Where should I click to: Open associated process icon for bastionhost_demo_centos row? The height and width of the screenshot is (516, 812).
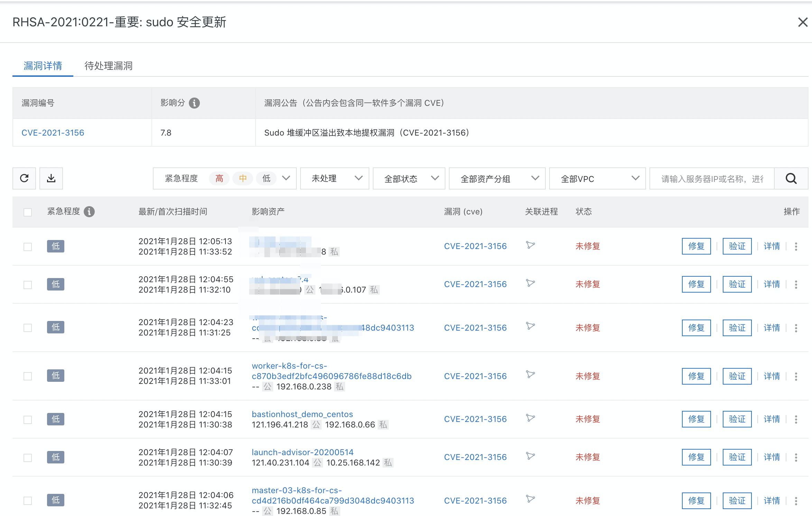click(530, 418)
